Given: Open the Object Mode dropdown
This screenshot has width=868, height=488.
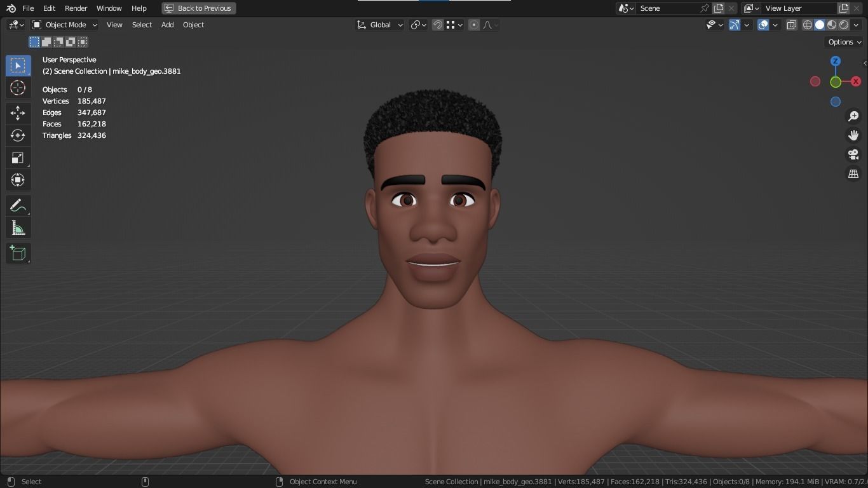Looking at the screenshot, I should coord(64,25).
